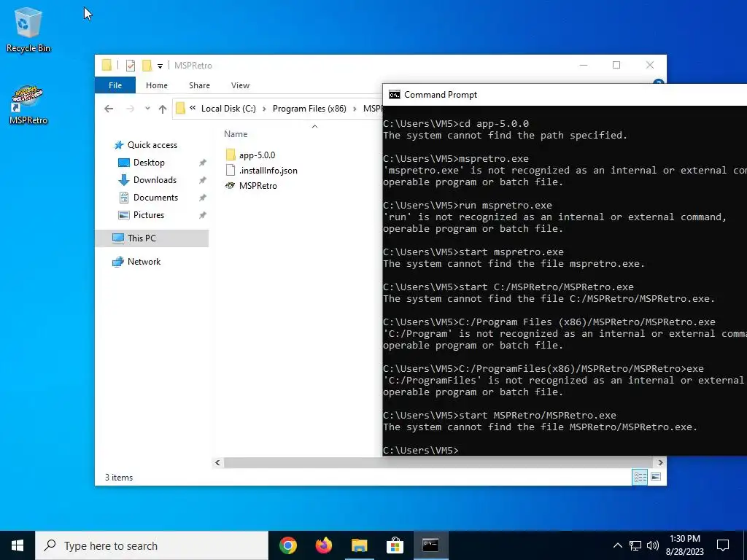
Task: Unpin Pictures using its pin icon
Action: (203, 215)
